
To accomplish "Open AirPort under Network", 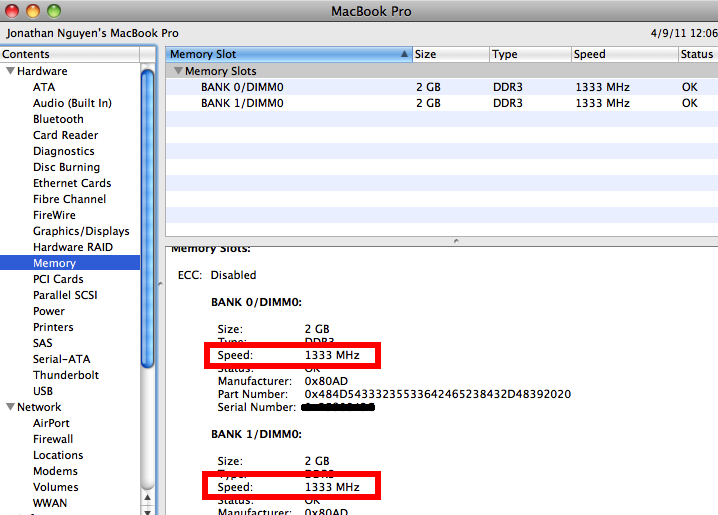I will tap(51, 423).
